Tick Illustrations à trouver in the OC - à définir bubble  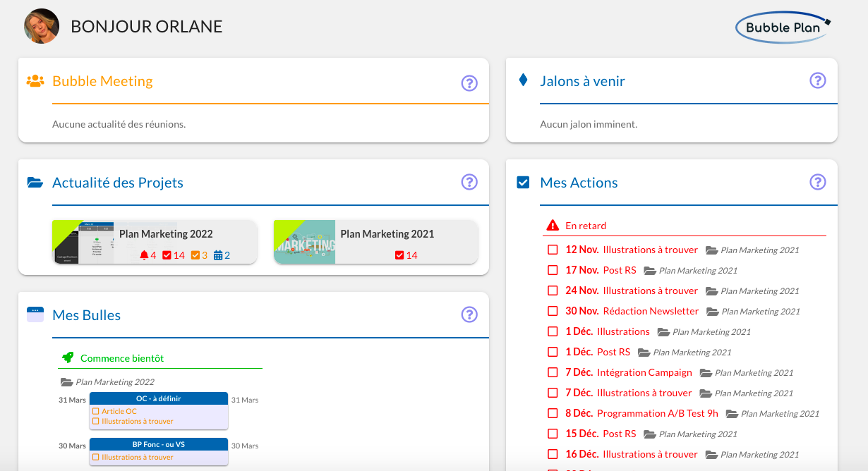(96, 421)
